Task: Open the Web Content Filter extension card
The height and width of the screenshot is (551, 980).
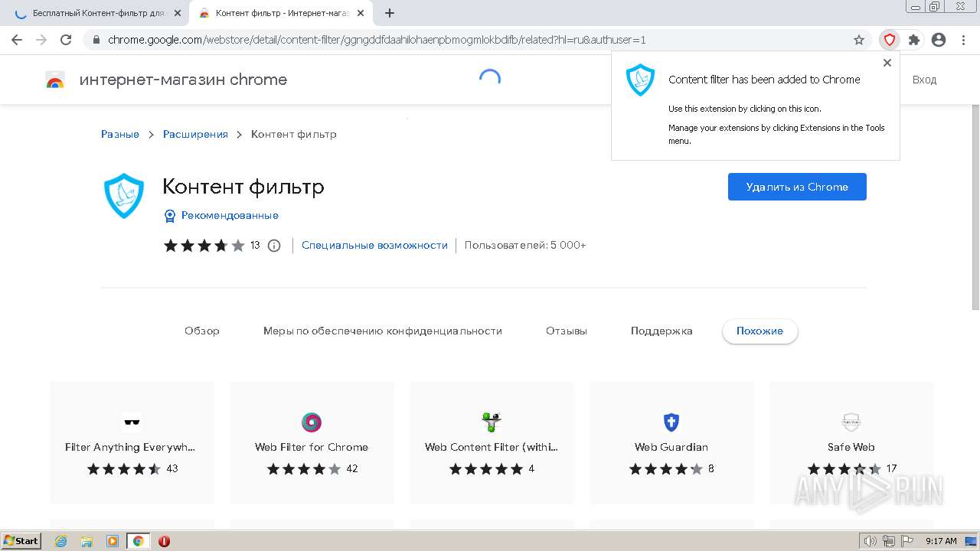Action: (x=492, y=442)
